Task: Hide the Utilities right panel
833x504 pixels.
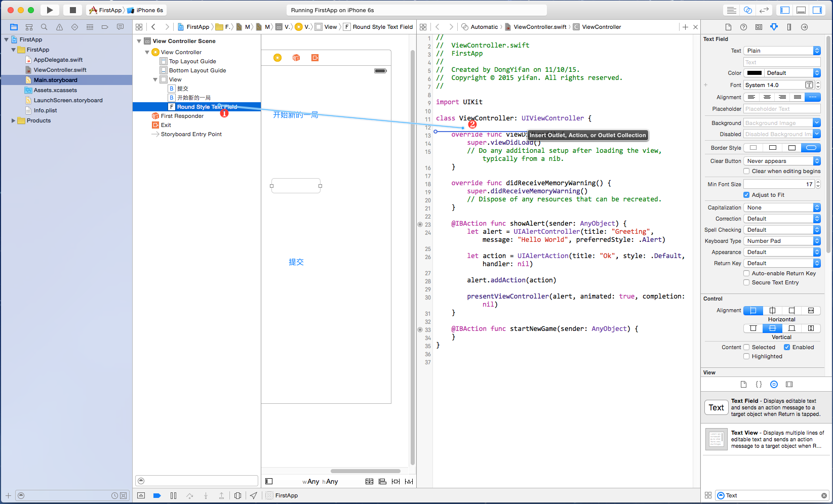Action: pyautogui.click(x=817, y=10)
